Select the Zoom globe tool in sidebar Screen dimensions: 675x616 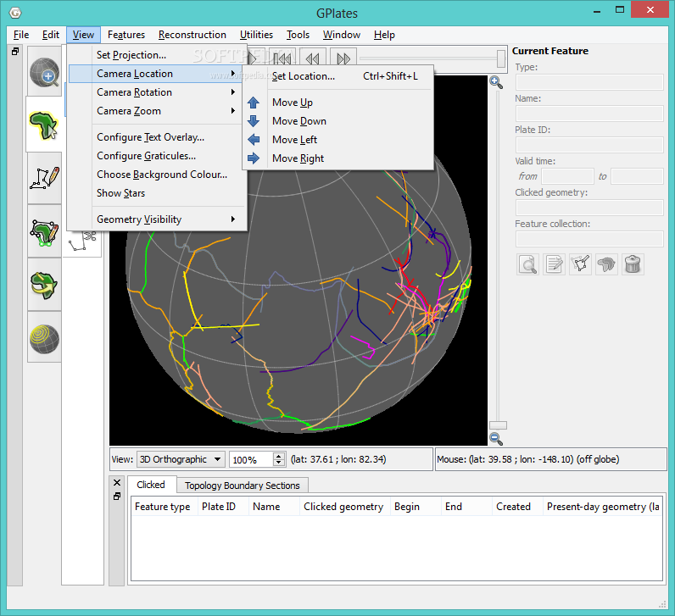tap(44, 72)
